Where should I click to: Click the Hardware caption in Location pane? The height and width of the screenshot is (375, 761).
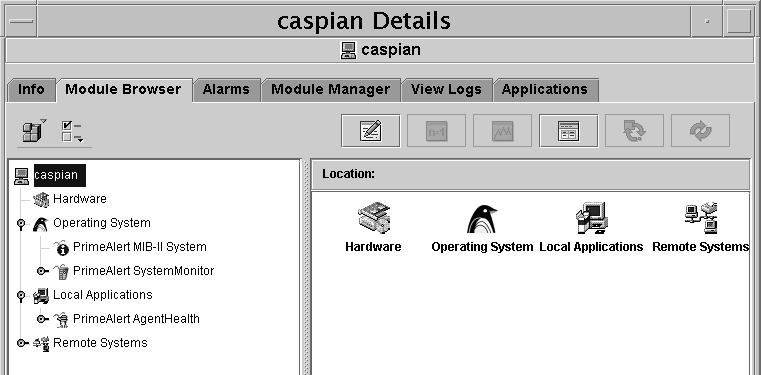(x=373, y=247)
